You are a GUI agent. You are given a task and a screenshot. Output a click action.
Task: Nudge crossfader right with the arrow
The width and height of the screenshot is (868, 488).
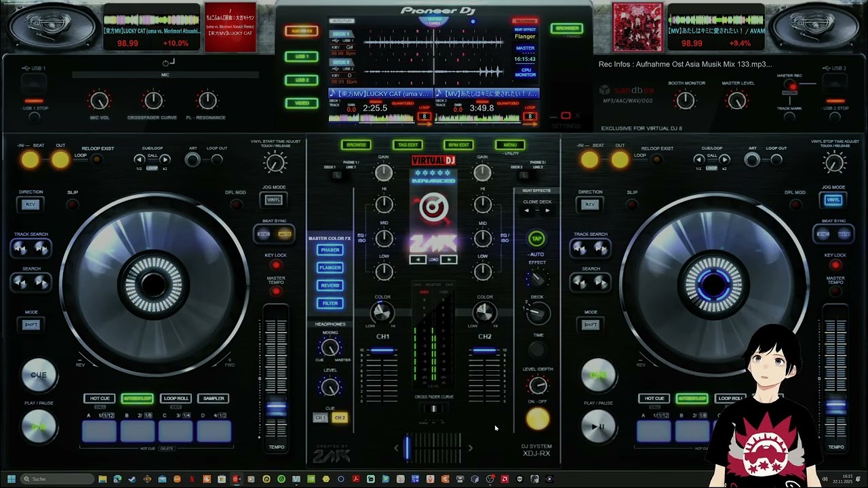[x=470, y=447]
